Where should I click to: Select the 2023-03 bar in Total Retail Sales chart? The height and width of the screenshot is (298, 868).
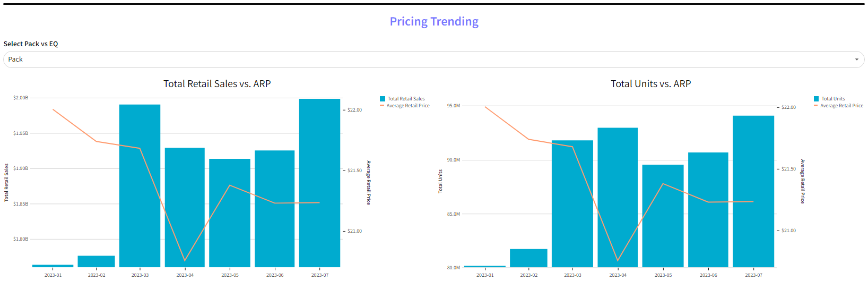(x=140, y=186)
